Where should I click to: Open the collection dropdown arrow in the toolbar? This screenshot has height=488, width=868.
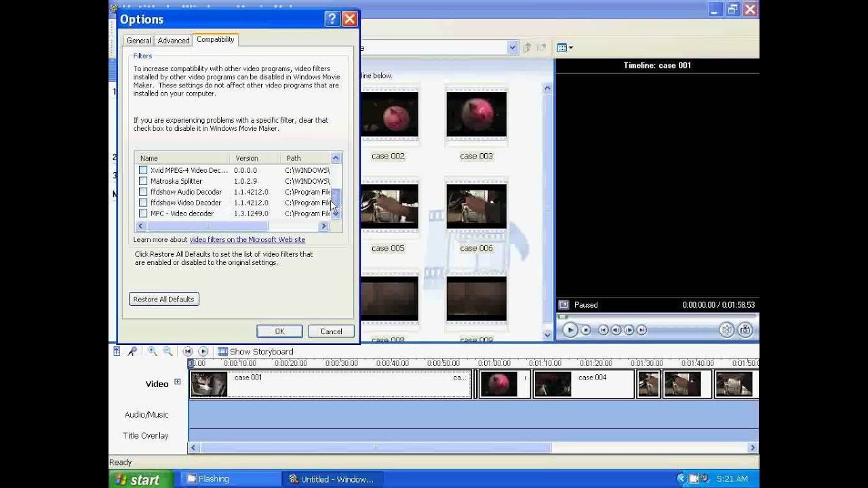(x=513, y=47)
